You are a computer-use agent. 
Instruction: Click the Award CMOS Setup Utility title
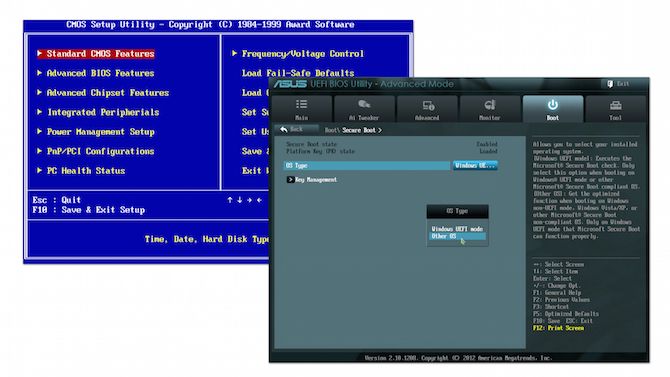(210, 24)
